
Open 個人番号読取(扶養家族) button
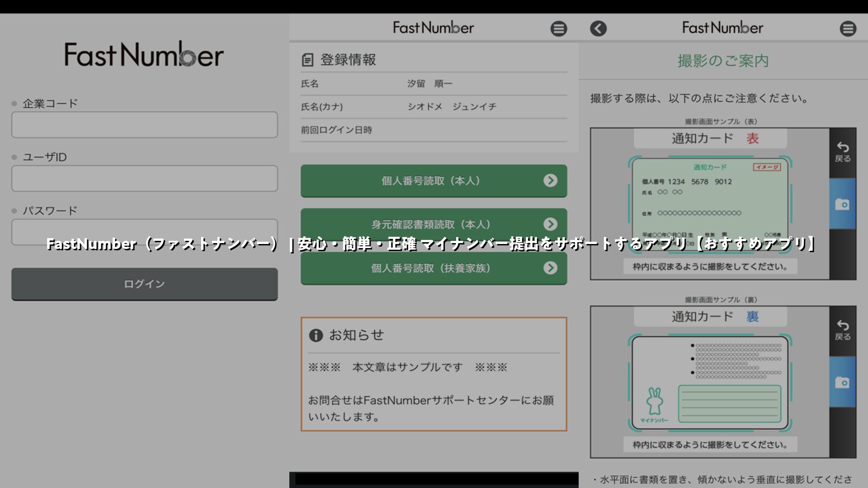pyautogui.click(x=434, y=268)
